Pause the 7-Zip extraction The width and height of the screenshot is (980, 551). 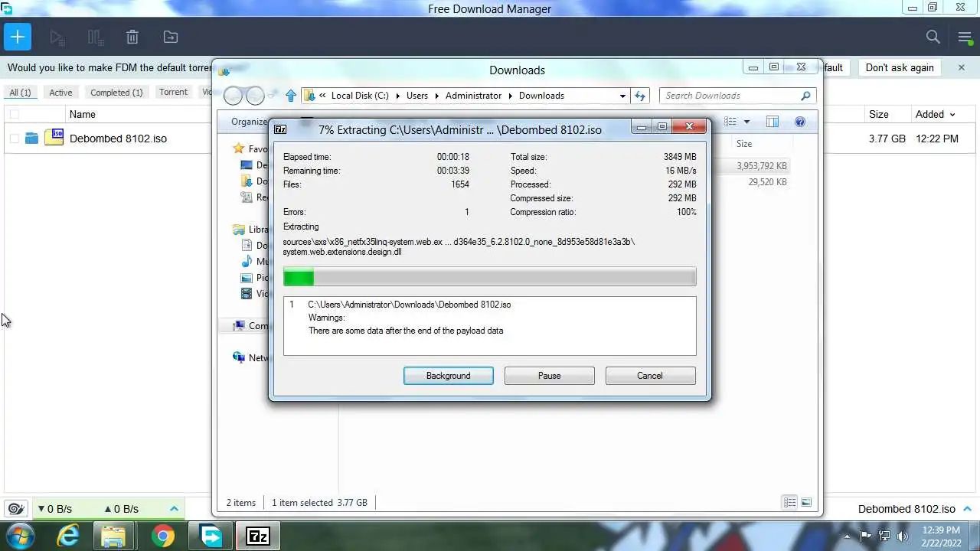(550, 376)
